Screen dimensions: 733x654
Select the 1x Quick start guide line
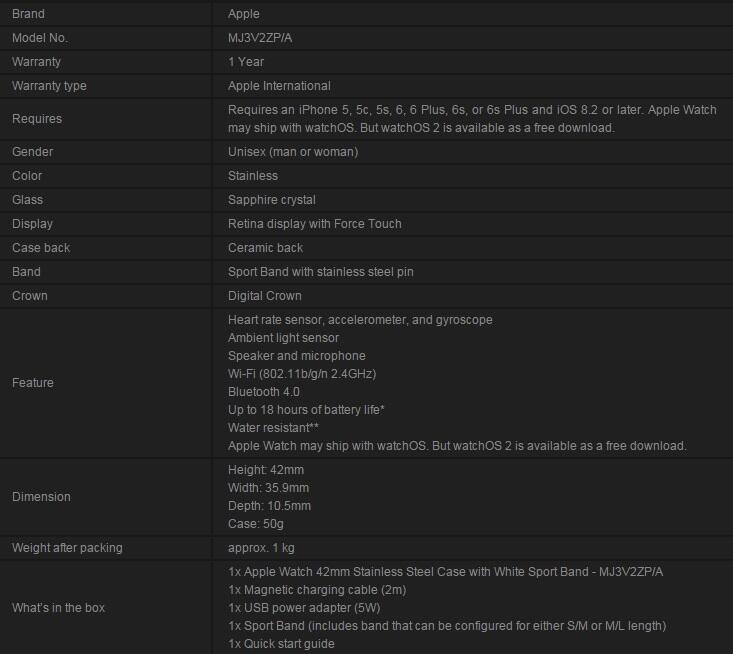[x=281, y=644]
